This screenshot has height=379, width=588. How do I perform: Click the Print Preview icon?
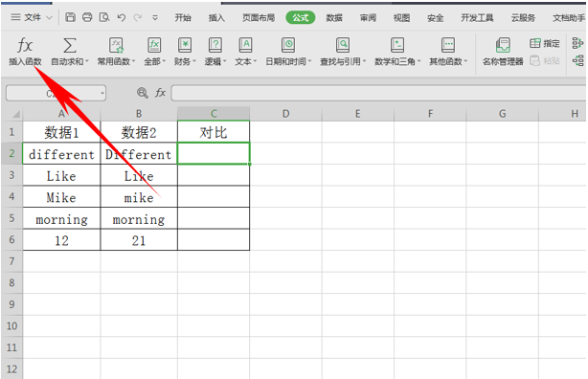104,17
